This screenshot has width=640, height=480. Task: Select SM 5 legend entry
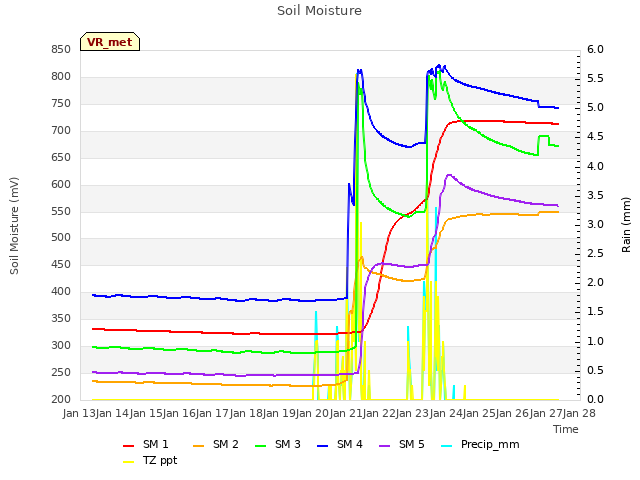pyautogui.click(x=402, y=444)
